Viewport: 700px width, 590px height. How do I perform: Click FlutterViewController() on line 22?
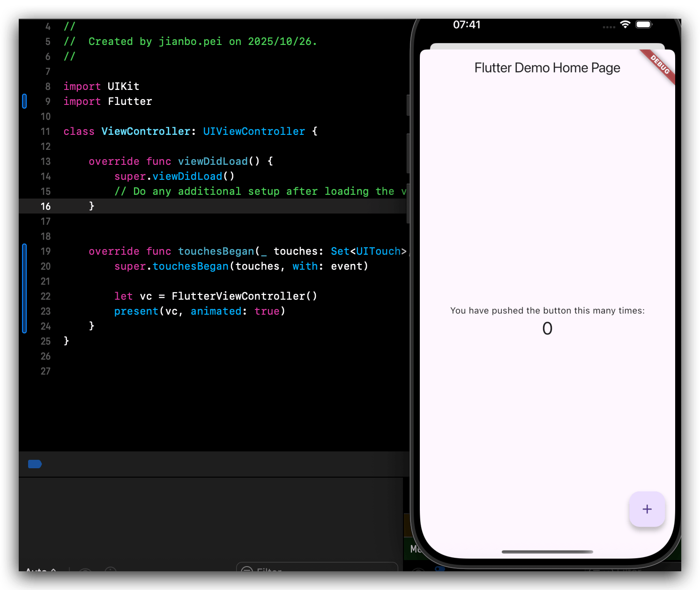click(x=244, y=296)
